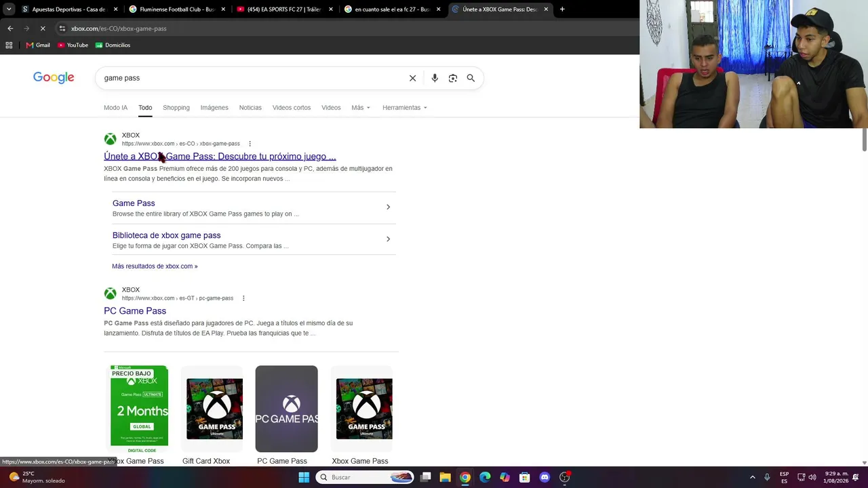Viewport: 868px width, 488px height.
Task: Stop loading the current page
Action: point(42,28)
